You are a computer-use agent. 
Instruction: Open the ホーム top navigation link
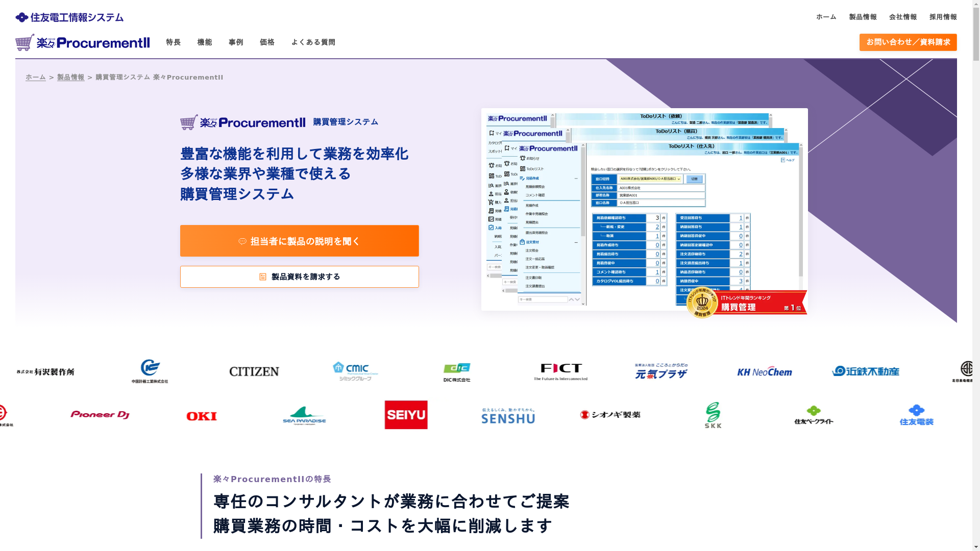click(x=826, y=17)
